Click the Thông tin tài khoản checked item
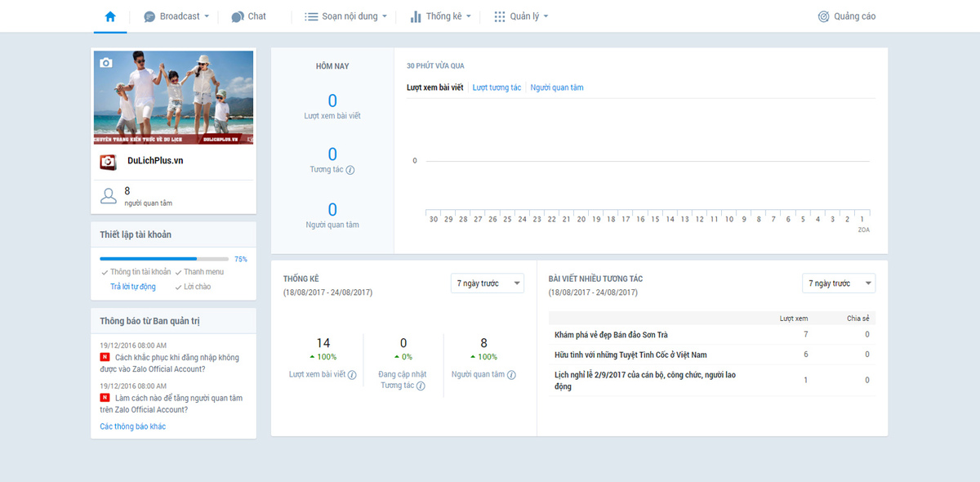 (x=136, y=272)
